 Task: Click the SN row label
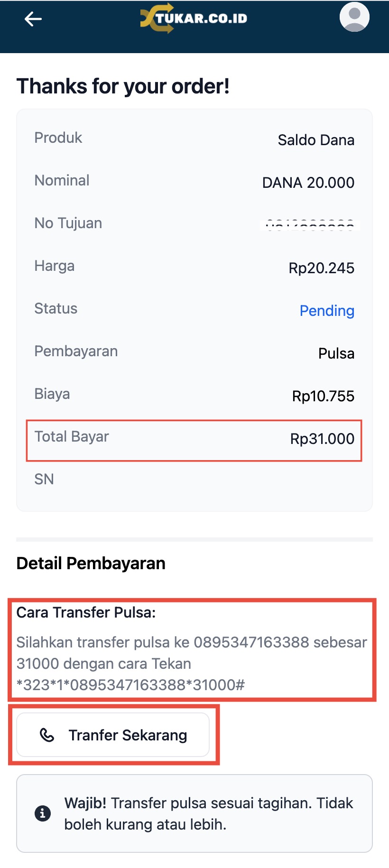44,479
